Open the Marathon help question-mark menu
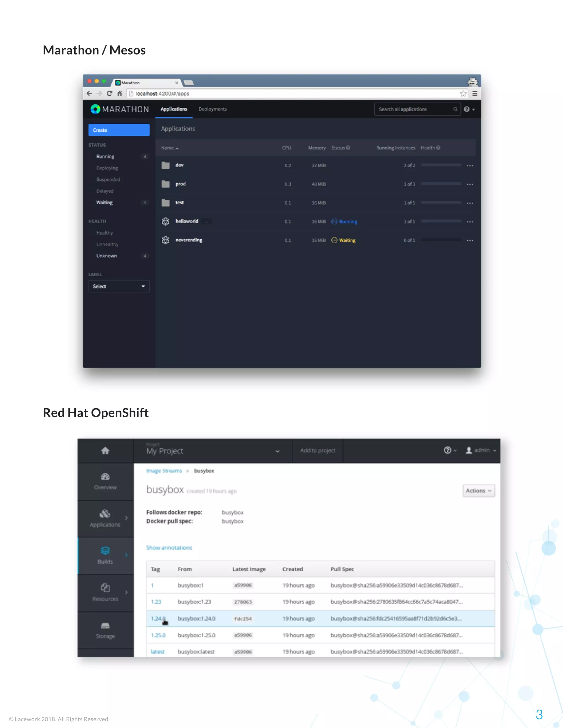The image size is (563, 728). point(469,109)
